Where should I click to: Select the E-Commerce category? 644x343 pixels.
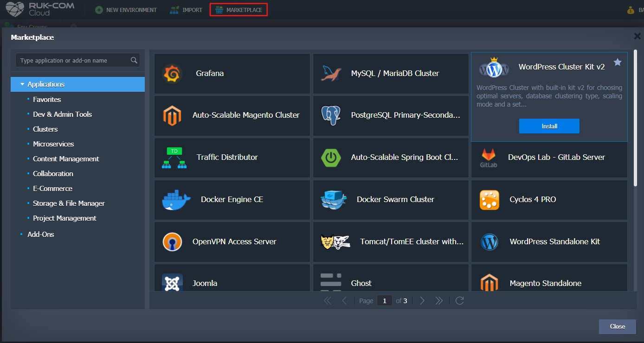pyautogui.click(x=52, y=189)
